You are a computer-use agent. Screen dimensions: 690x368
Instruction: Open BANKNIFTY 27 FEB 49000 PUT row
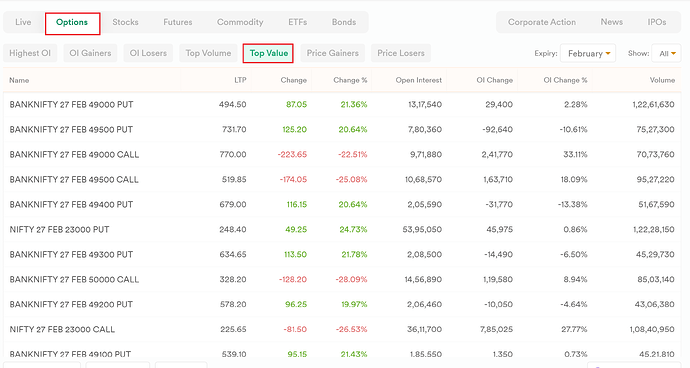pos(342,104)
